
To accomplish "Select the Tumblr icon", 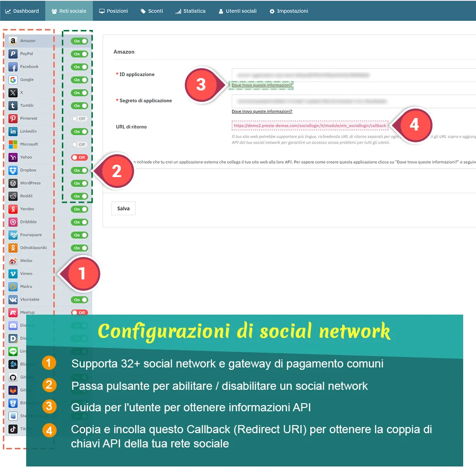I will click(13, 106).
